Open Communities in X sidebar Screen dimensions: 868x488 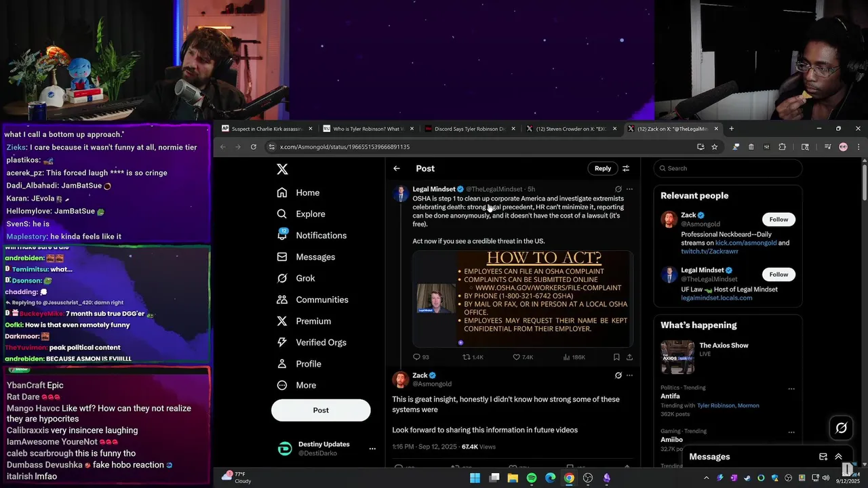coord(313,300)
